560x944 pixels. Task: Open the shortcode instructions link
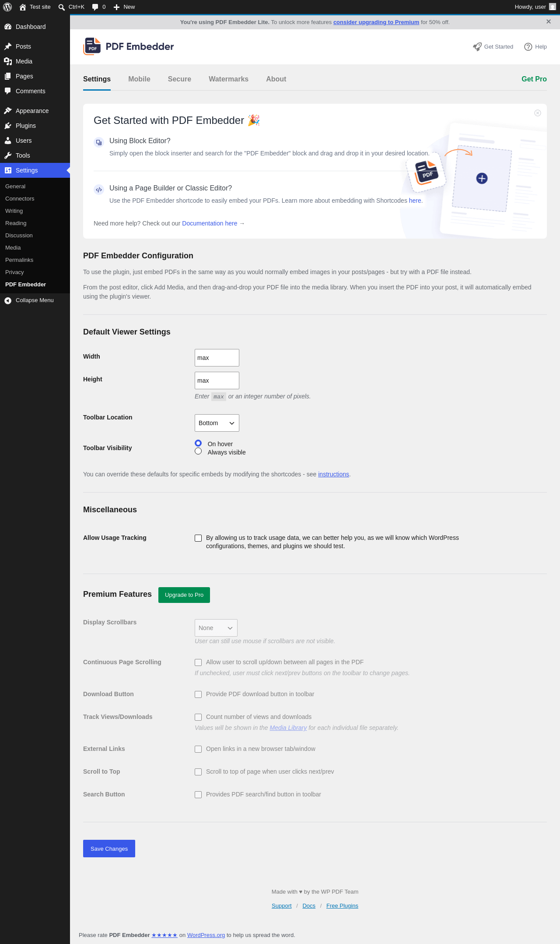tap(333, 474)
